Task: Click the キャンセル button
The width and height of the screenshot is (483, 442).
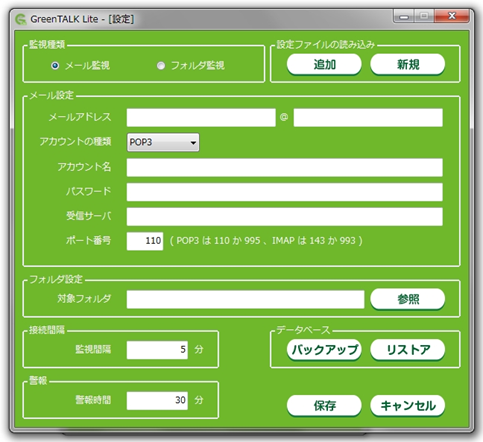Action: pos(407,406)
